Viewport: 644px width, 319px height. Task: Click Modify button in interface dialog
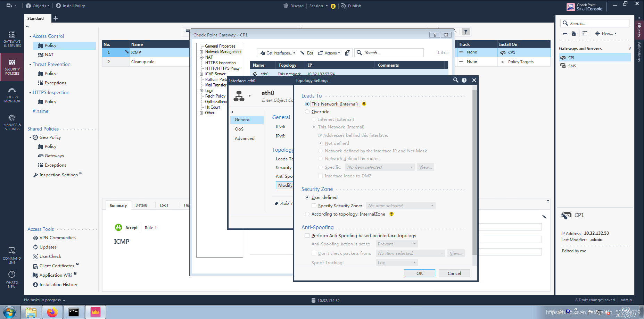tap(285, 185)
